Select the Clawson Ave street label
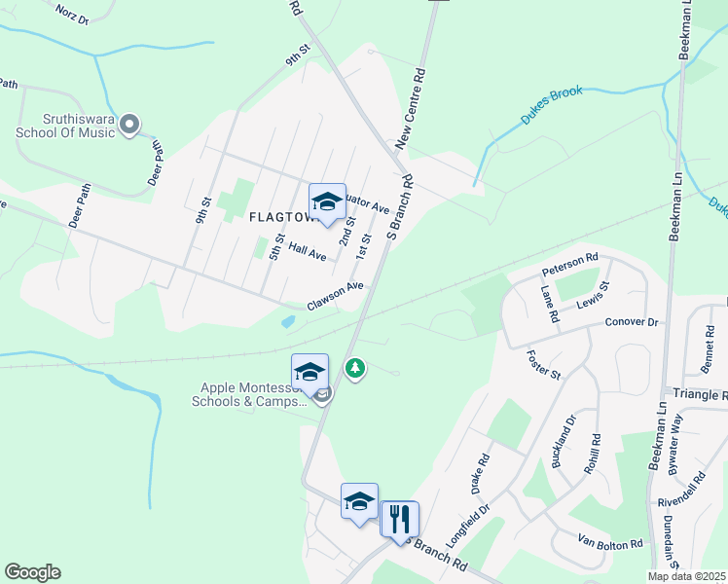 [x=335, y=295]
